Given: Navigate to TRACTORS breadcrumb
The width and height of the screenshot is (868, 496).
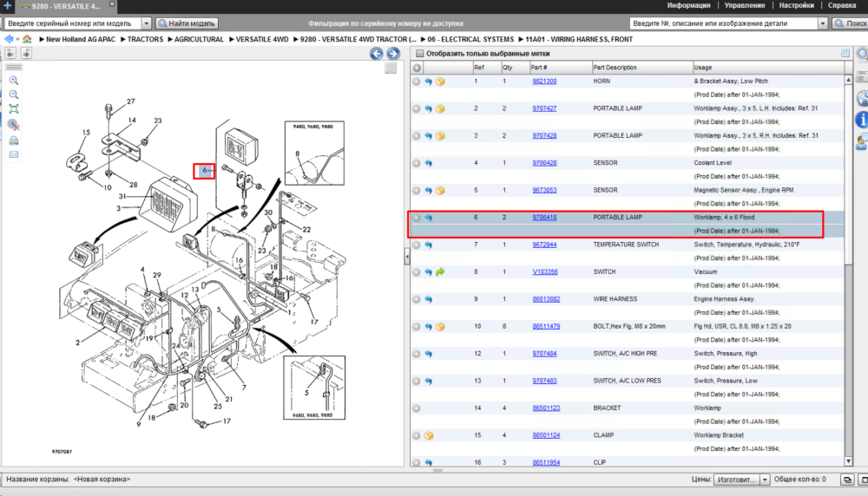Looking at the screenshot, I should [x=145, y=39].
